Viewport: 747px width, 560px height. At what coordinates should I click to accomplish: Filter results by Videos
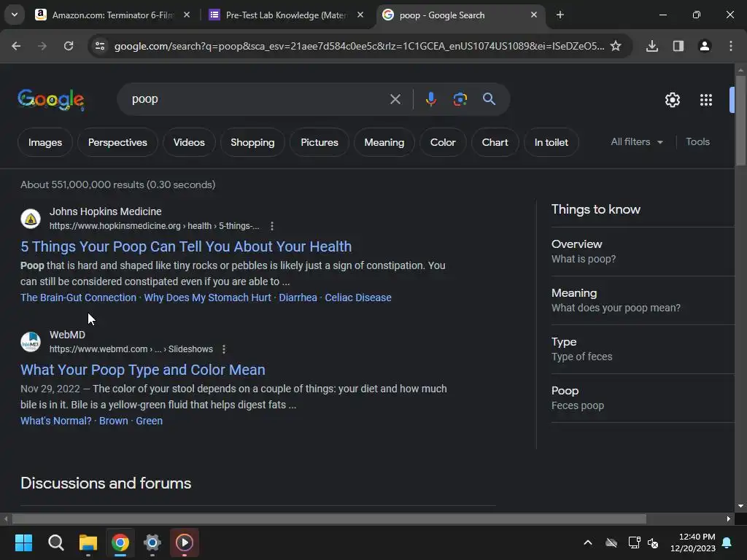click(189, 142)
